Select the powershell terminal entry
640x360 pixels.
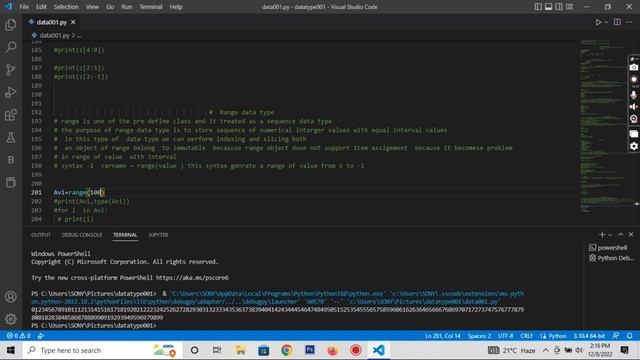pos(608,248)
